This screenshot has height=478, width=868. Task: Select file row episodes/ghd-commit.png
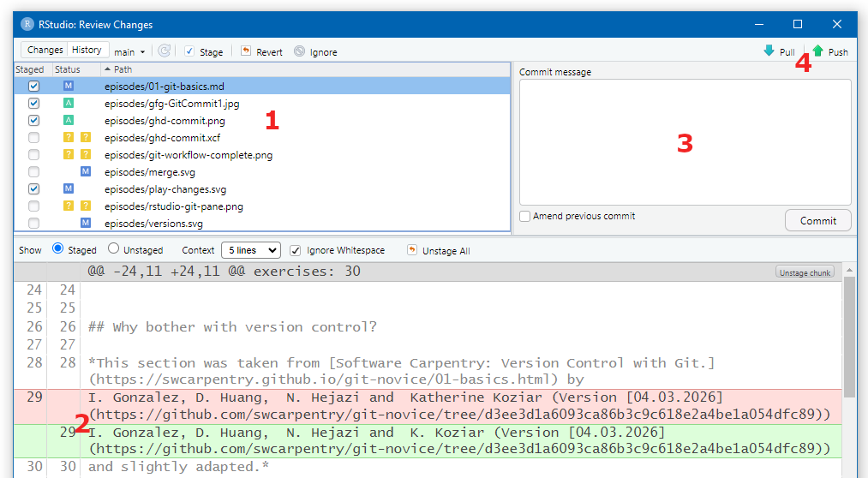[x=262, y=121]
